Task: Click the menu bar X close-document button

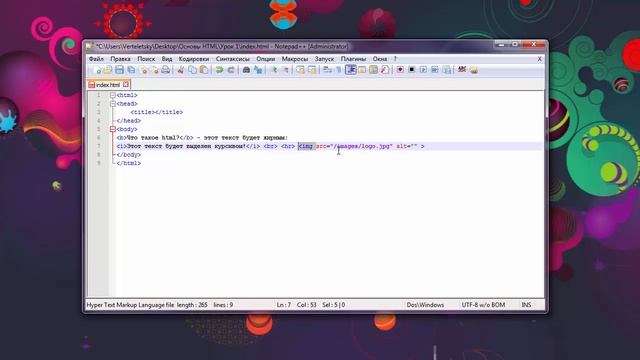Action: click(x=540, y=59)
